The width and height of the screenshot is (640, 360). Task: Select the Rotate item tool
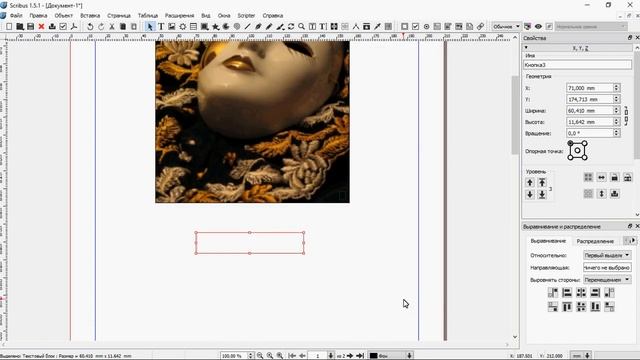pos(291,27)
